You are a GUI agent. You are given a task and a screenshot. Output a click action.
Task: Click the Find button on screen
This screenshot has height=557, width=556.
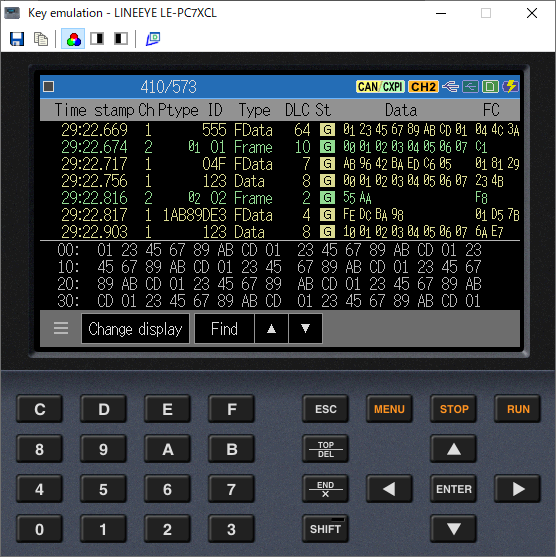[224, 329]
